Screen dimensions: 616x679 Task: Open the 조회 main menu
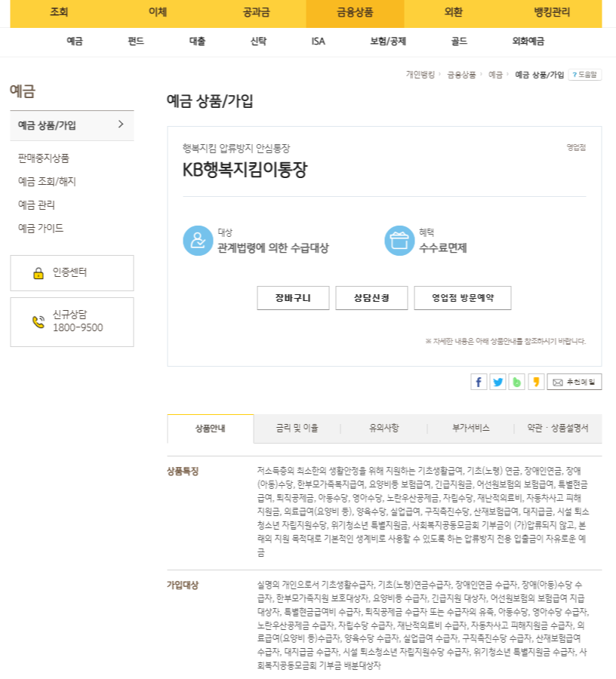[x=59, y=11]
